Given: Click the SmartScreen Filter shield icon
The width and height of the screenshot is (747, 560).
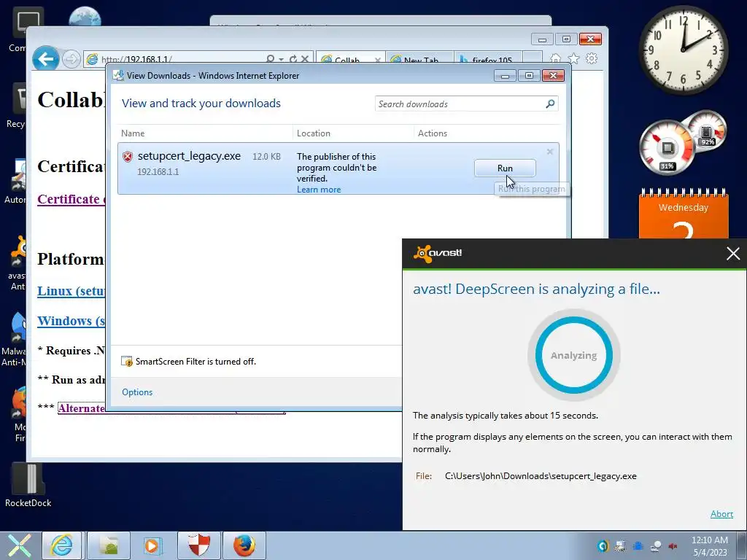Looking at the screenshot, I should pyautogui.click(x=127, y=362).
